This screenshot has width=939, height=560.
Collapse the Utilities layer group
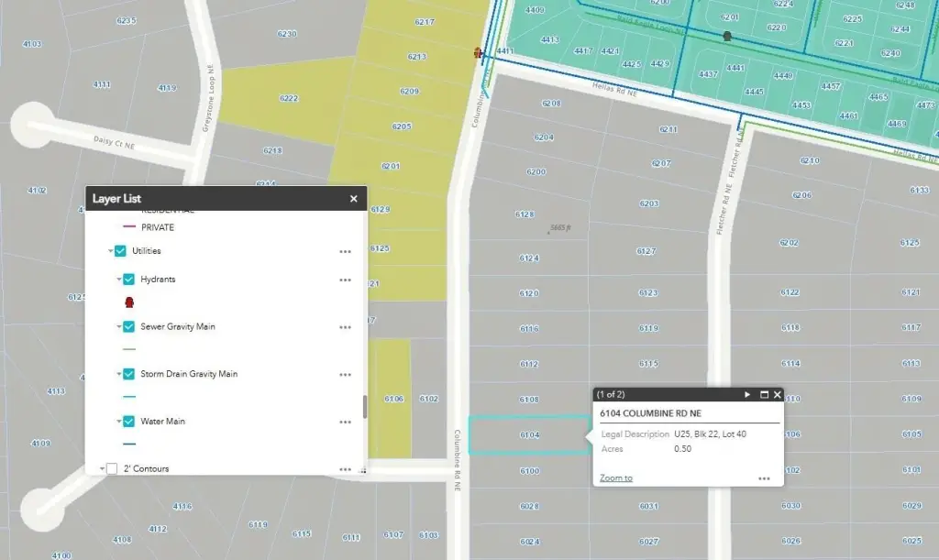coord(110,251)
